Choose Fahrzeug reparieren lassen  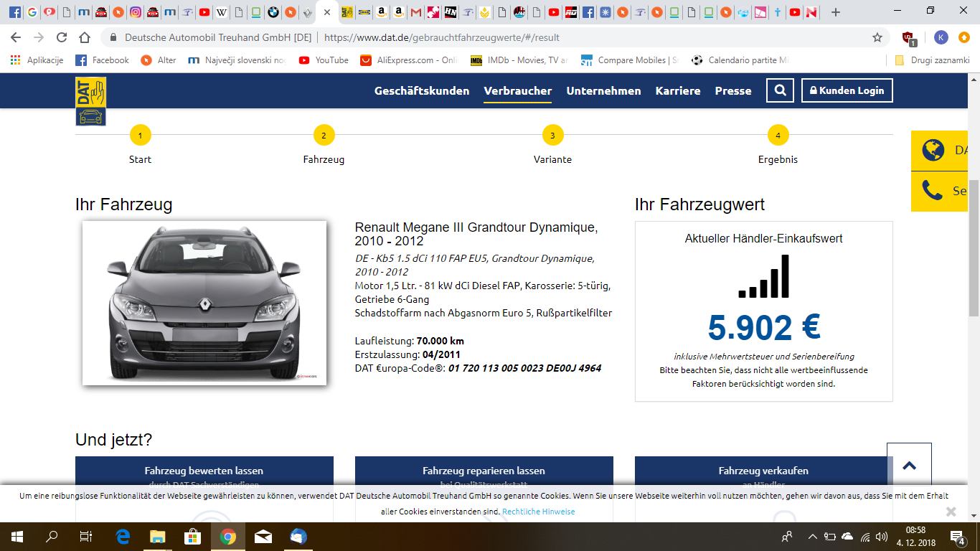click(x=484, y=471)
